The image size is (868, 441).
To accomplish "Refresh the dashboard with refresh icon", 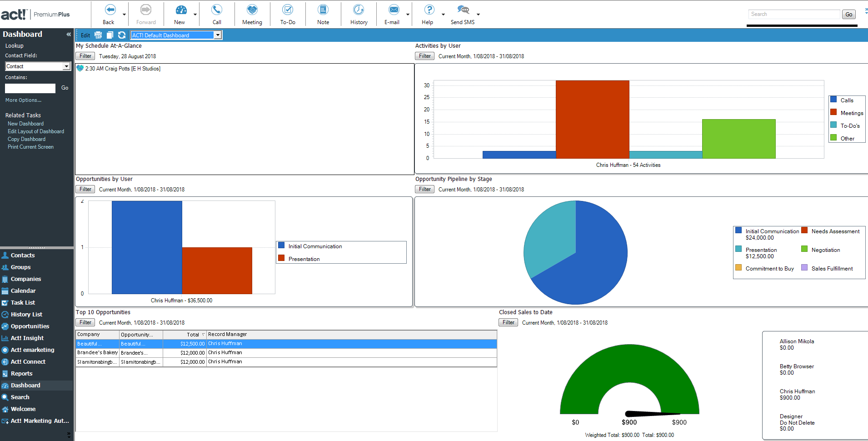I will [122, 35].
